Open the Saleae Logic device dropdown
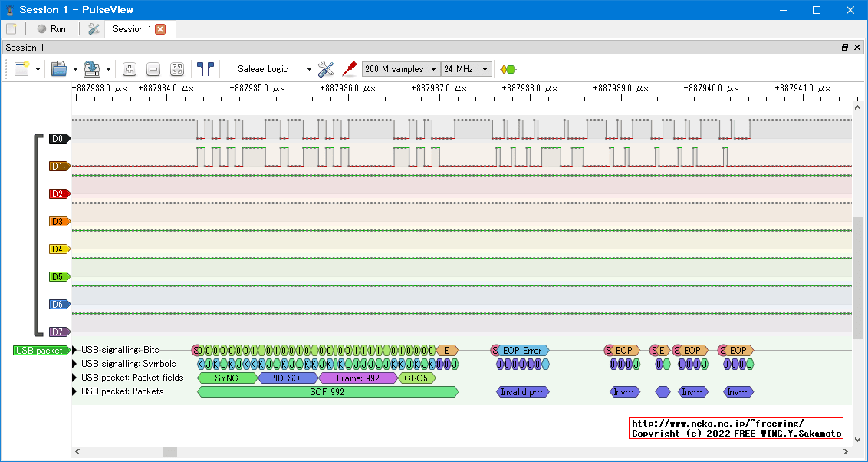The image size is (868, 462). click(x=274, y=69)
